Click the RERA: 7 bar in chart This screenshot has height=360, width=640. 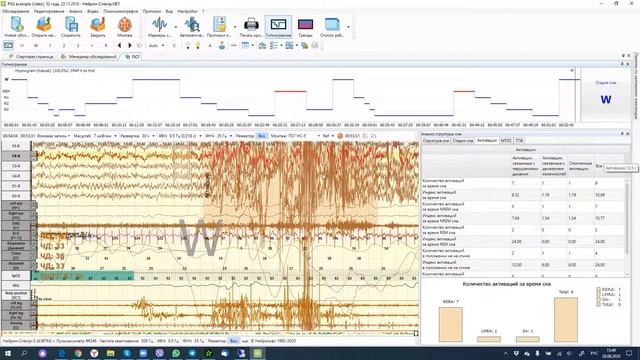[x=451, y=324]
